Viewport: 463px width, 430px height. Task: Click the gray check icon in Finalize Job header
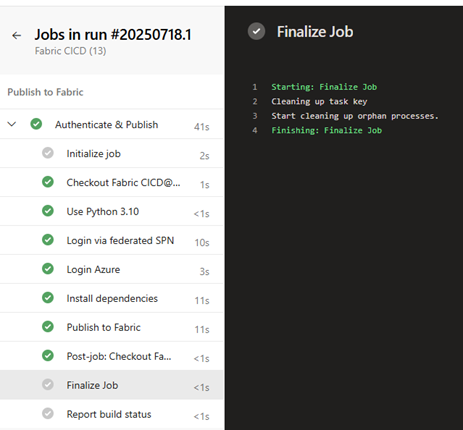coord(256,31)
